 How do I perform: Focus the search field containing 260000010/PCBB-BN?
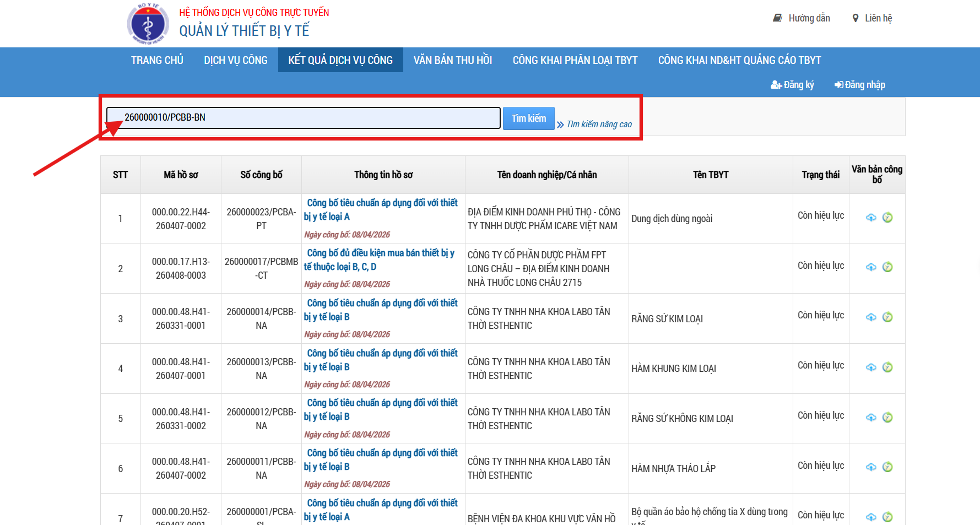(303, 118)
